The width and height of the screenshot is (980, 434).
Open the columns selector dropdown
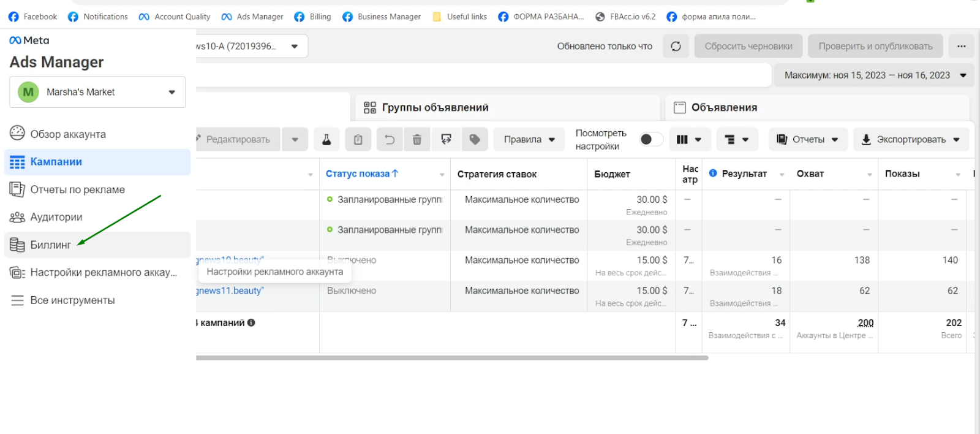point(690,139)
